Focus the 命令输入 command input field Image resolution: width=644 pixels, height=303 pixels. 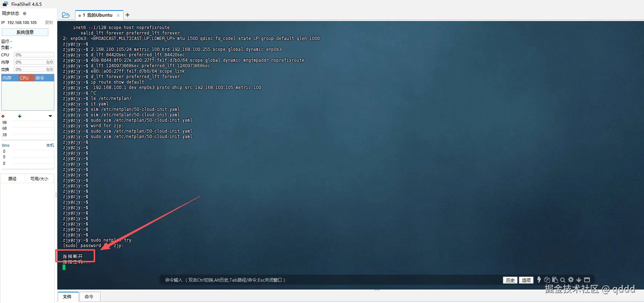(330, 280)
